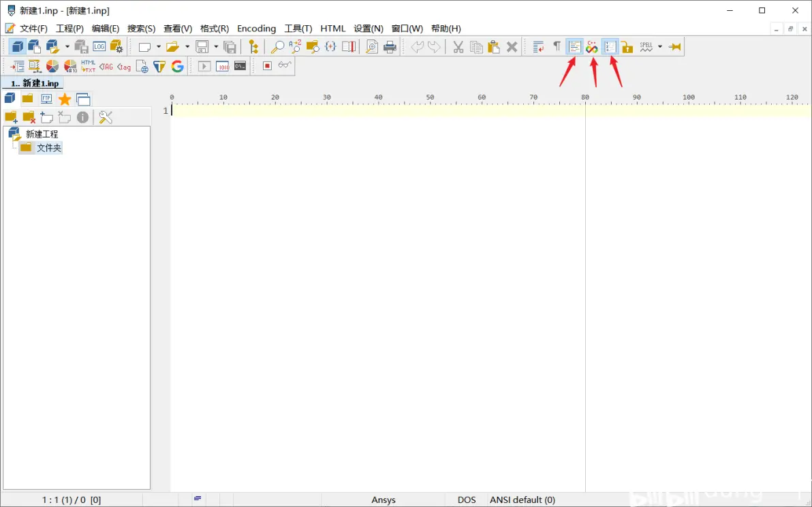
Task: Click the pie chart icon marked #10
Action: 70,66
